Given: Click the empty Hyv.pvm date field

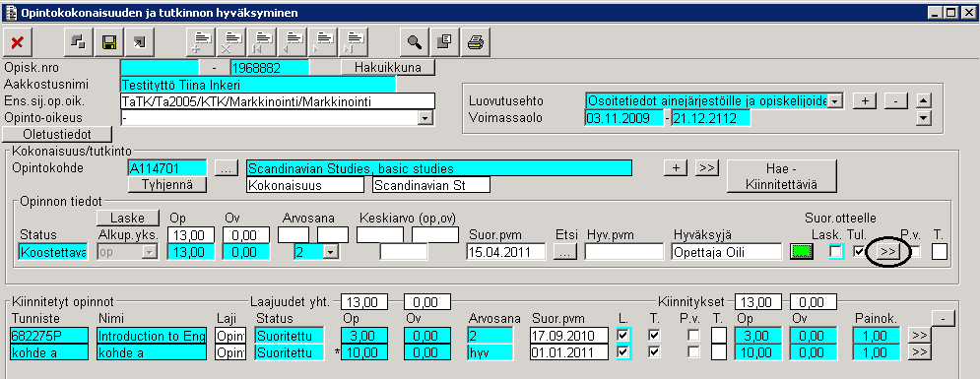Looking at the screenshot, I should pyautogui.click(x=623, y=252).
